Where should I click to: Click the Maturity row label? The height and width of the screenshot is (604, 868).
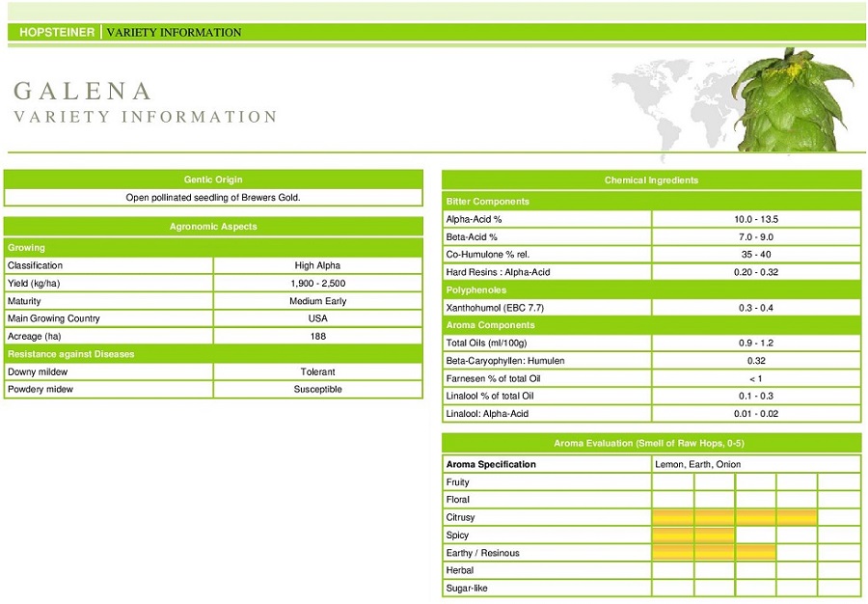[24, 301]
